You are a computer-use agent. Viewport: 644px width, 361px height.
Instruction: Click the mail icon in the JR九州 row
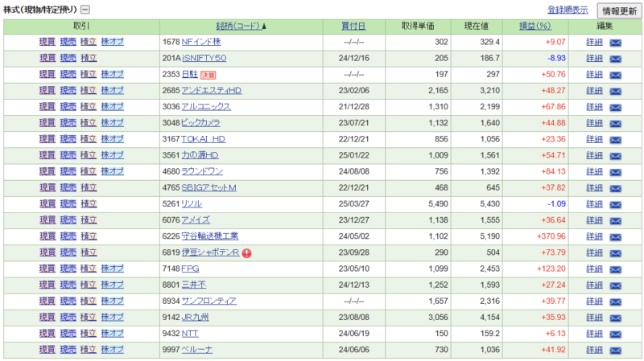[615, 318]
